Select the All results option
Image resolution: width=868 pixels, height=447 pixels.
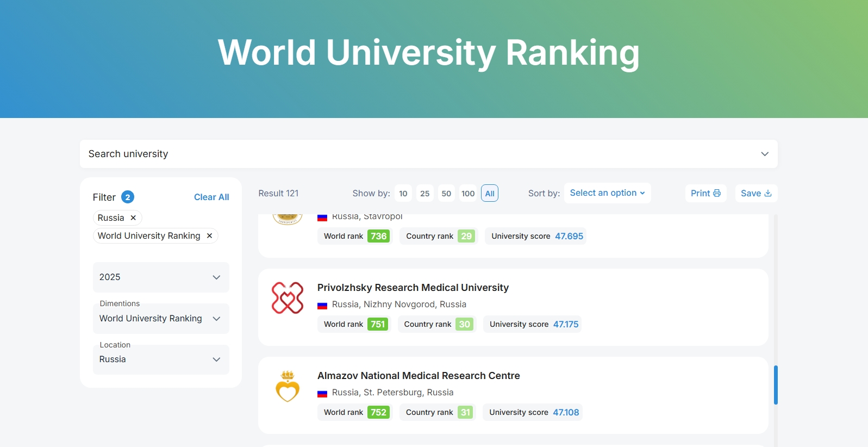[x=490, y=193]
